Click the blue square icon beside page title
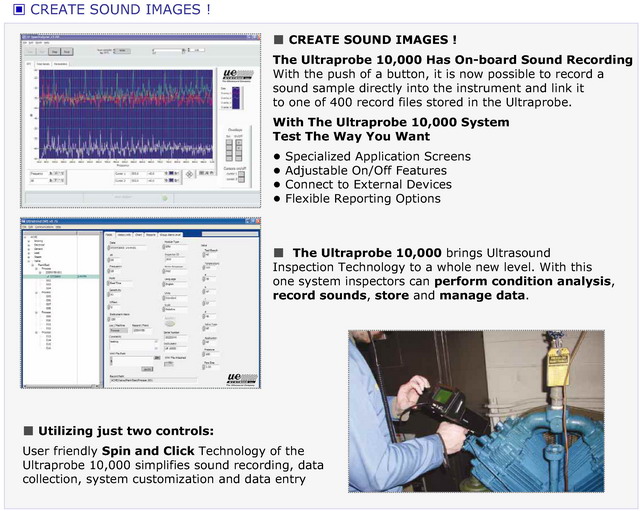The width and height of the screenshot is (640, 511). (x=19, y=9)
